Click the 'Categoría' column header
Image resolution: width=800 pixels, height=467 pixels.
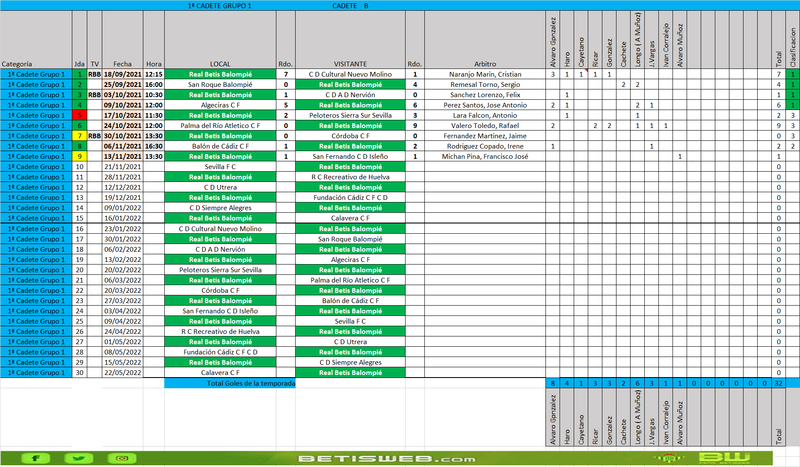coord(36,40)
